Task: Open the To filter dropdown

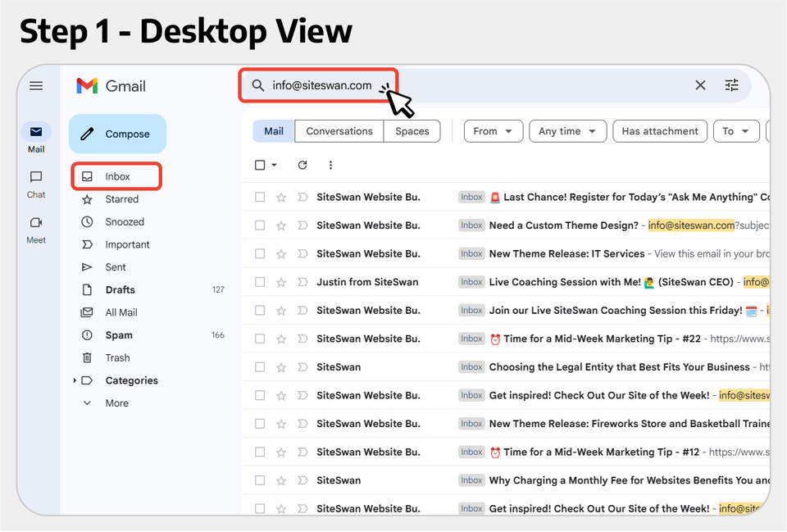Action: click(736, 131)
